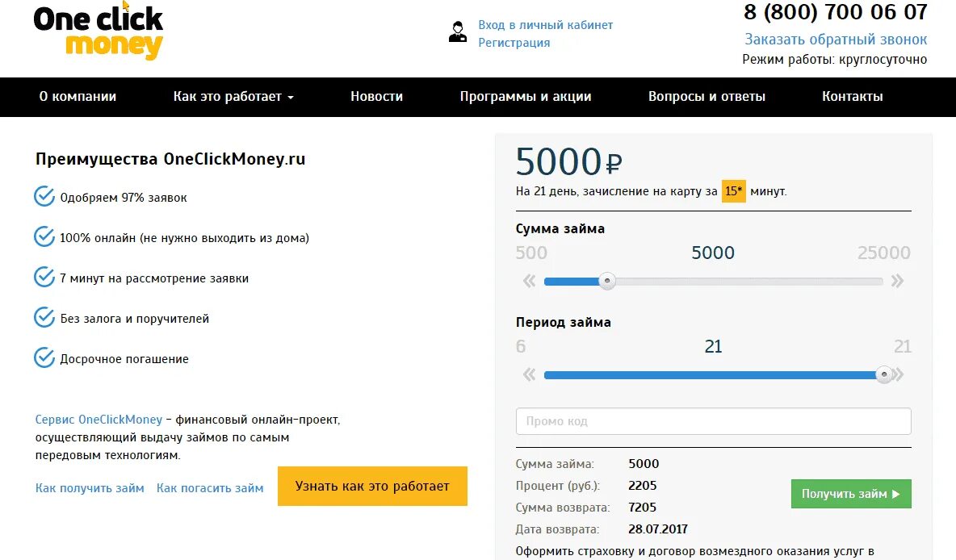Click Режим работы: круглосуточно text

pos(835,60)
